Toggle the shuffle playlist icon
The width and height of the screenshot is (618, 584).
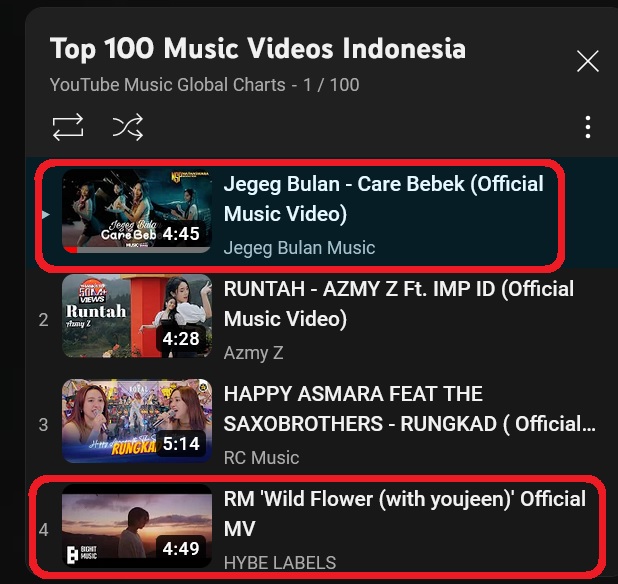[128, 127]
